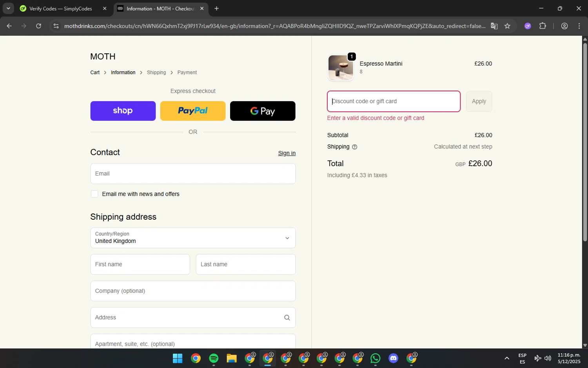Image resolution: width=588 pixels, height=368 pixels.
Task: View site information icon in address bar
Action: point(56,26)
